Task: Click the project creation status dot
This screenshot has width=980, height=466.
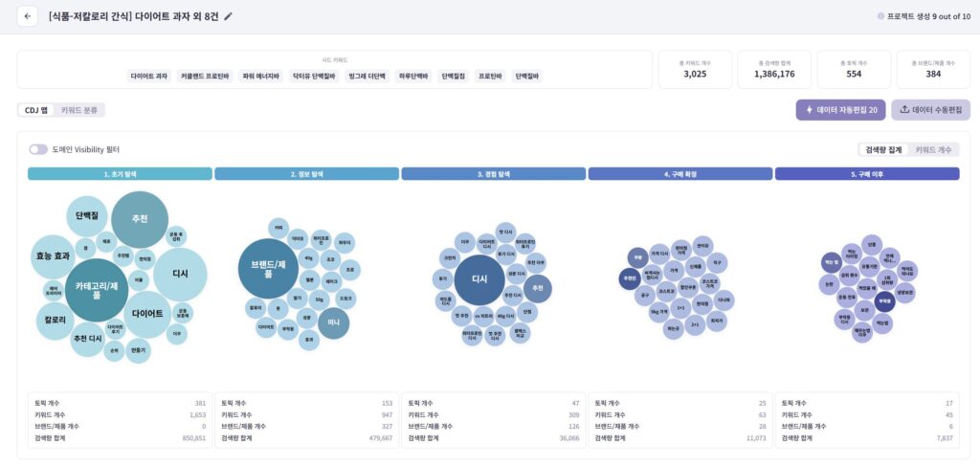Action: click(x=880, y=16)
